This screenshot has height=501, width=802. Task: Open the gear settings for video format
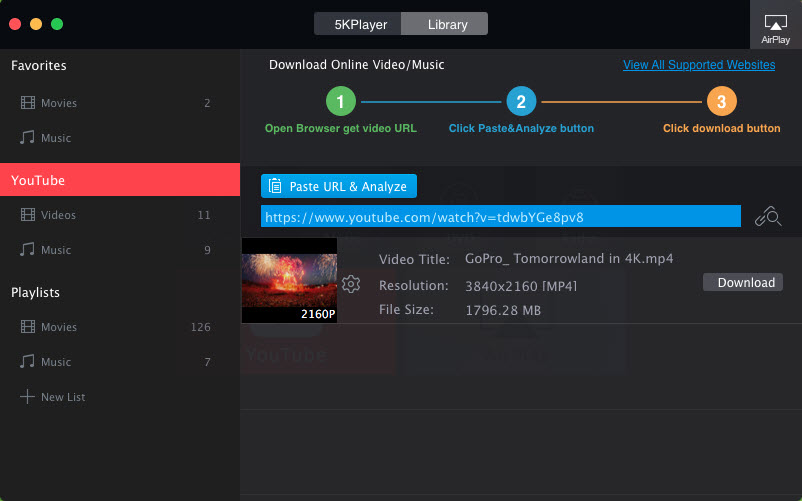pyautogui.click(x=351, y=284)
